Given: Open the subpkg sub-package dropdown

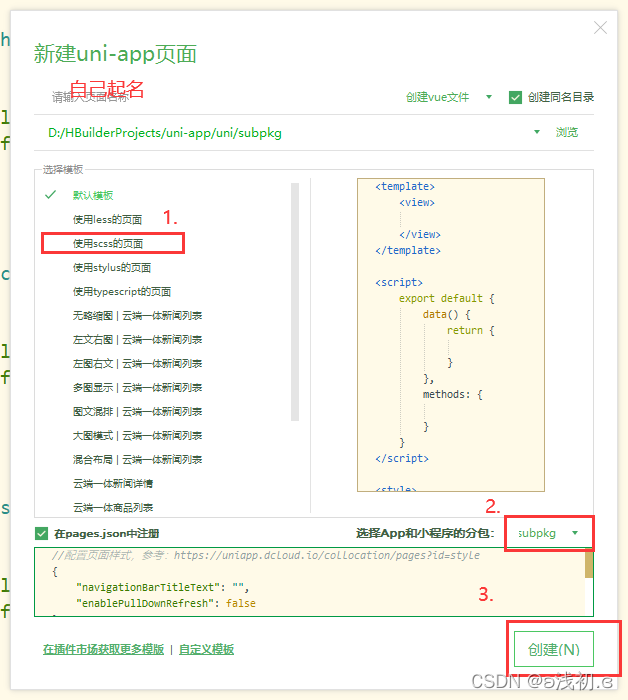Looking at the screenshot, I should pyautogui.click(x=549, y=533).
